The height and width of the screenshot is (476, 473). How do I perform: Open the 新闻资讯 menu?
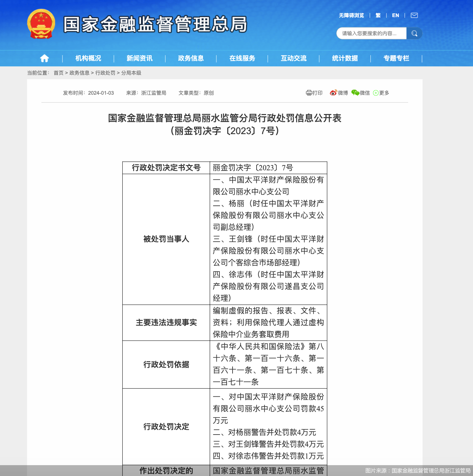[139, 58]
